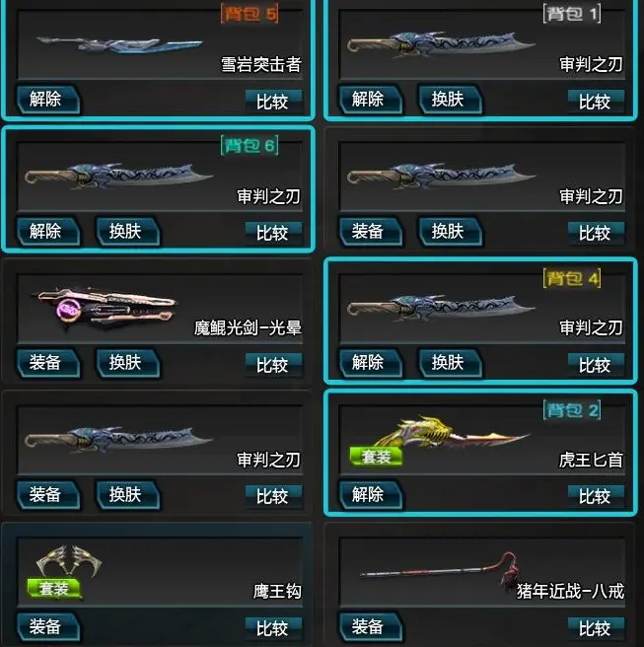Viewport: 644px width, 647px height.
Task: Click the green 套装 badge on 鹰王钩
Action: pyautogui.click(x=54, y=589)
